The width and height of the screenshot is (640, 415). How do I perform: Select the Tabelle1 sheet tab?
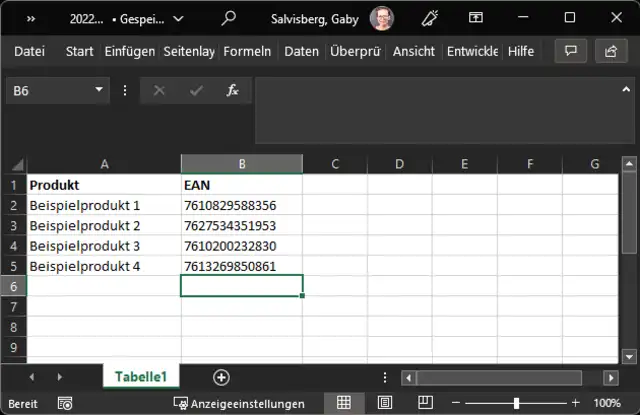pos(140,377)
